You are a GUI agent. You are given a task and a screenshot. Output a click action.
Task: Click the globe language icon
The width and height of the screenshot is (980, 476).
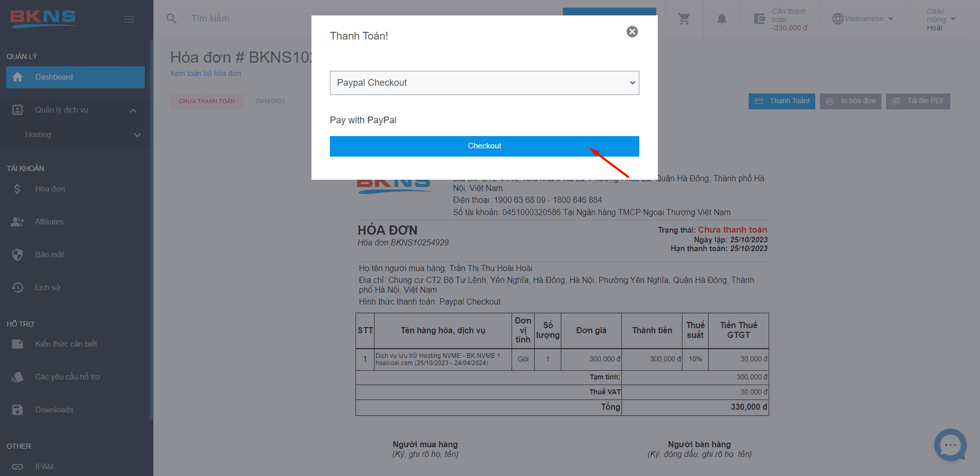(x=837, y=18)
